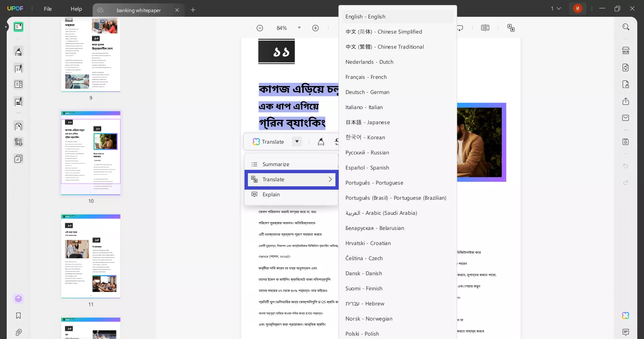Select English - English language
Viewport: 644px width, 339px height.
tap(397, 16)
